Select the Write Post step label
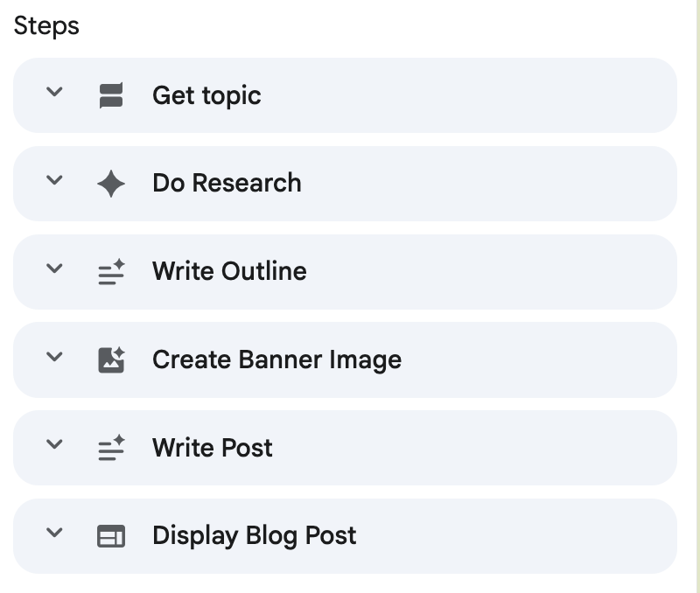 click(x=213, y=449)
